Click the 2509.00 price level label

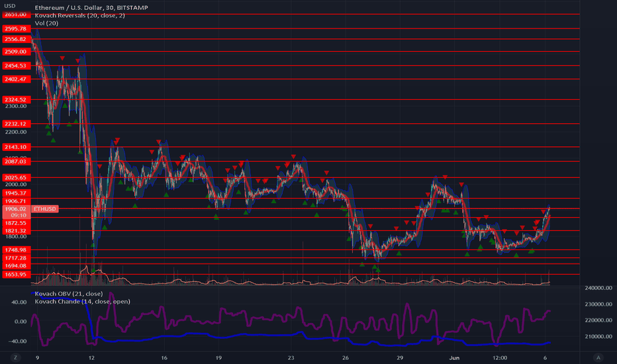point(16,52)
